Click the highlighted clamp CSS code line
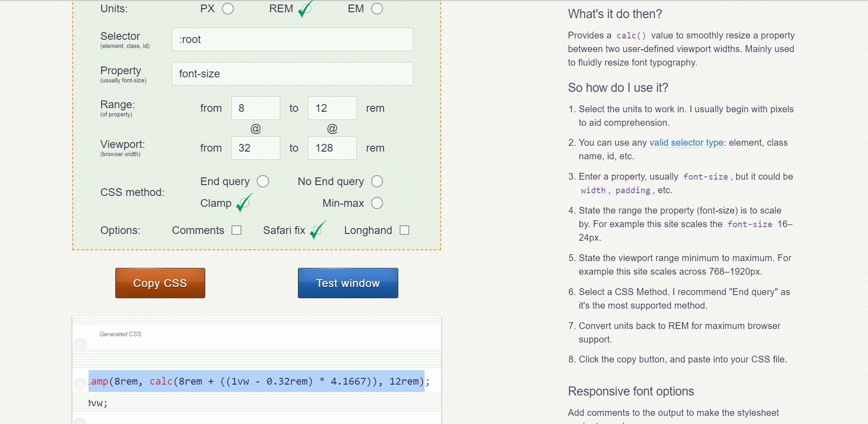 click(x=256, y=381)
